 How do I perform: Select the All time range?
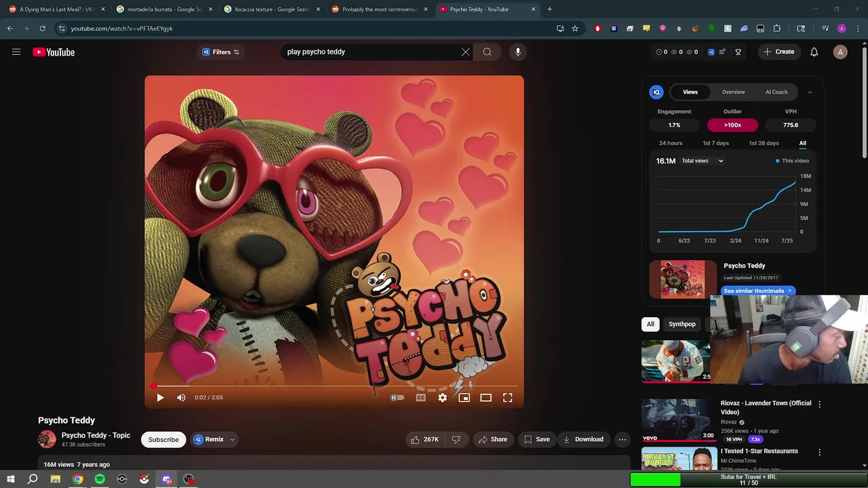pyautogui.click(x=802, y=143)
